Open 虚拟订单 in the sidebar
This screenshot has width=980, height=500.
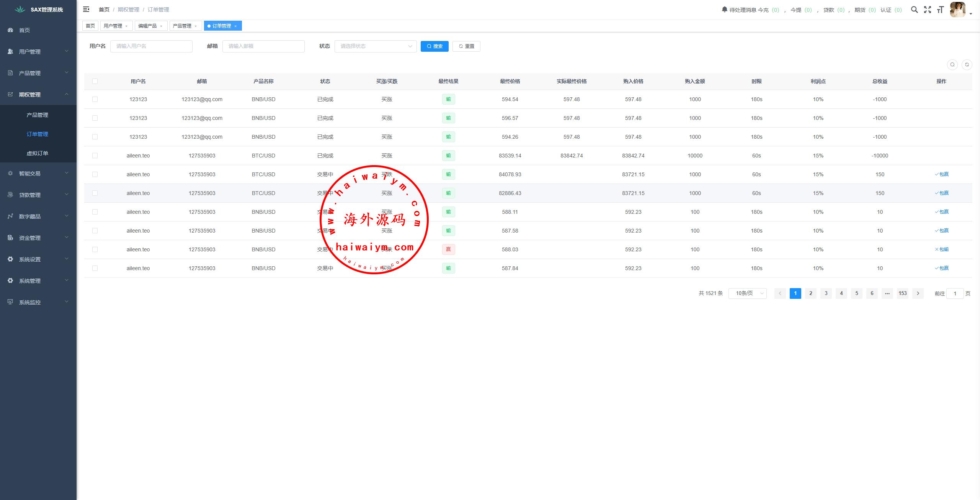(37, 153)
